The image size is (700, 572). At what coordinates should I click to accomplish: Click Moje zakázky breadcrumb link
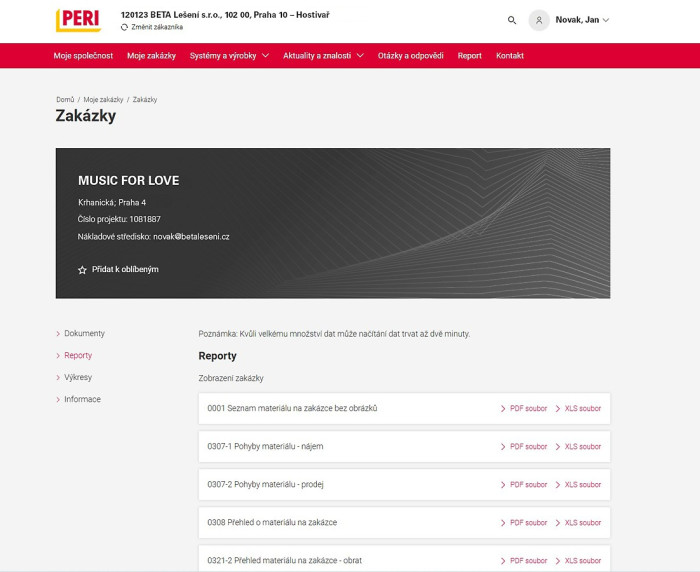(103, 100)
